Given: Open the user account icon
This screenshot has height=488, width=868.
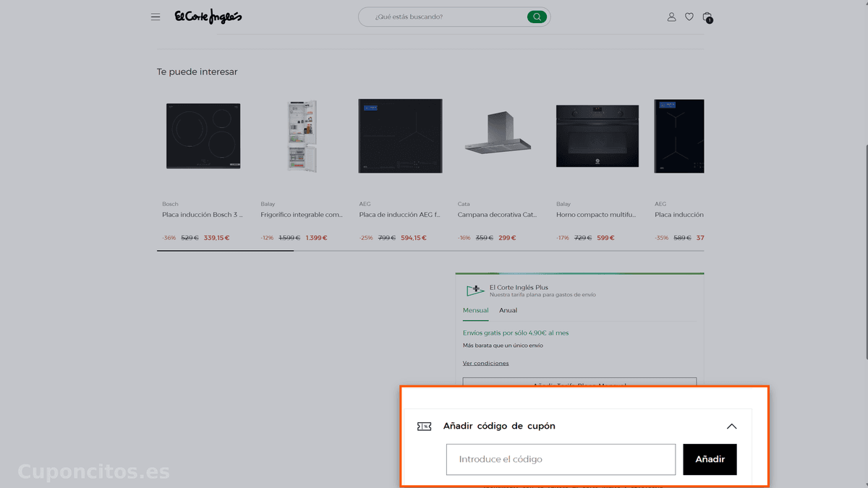Looking at the screenshot, I should (x=671, y=17).
